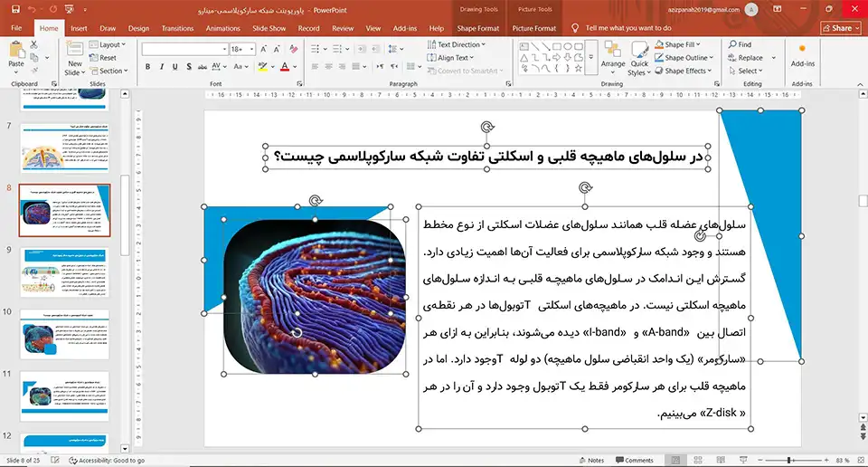Open the Shape Format tab

coord(477,28)
